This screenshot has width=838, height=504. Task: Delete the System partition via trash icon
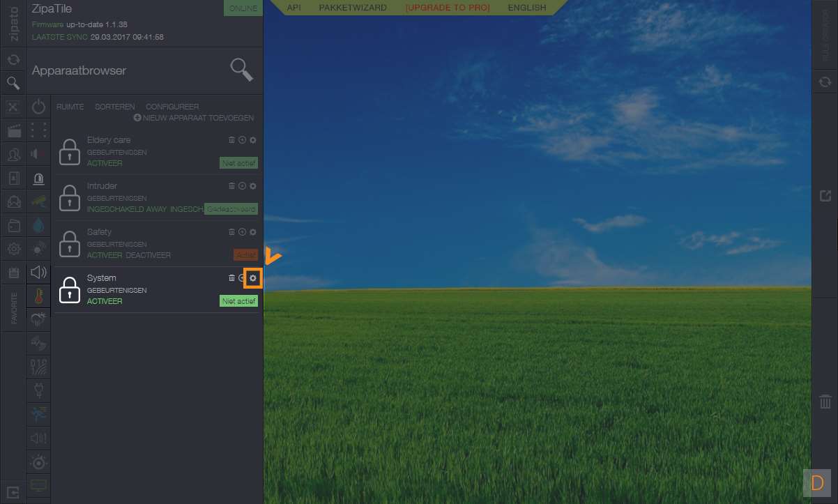[x=231, y=278]
